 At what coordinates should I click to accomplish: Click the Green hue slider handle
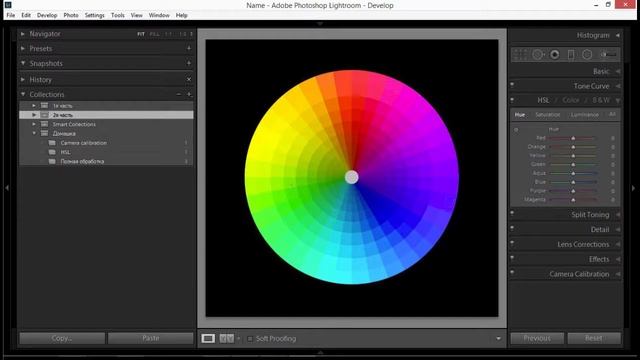(573, 164)
